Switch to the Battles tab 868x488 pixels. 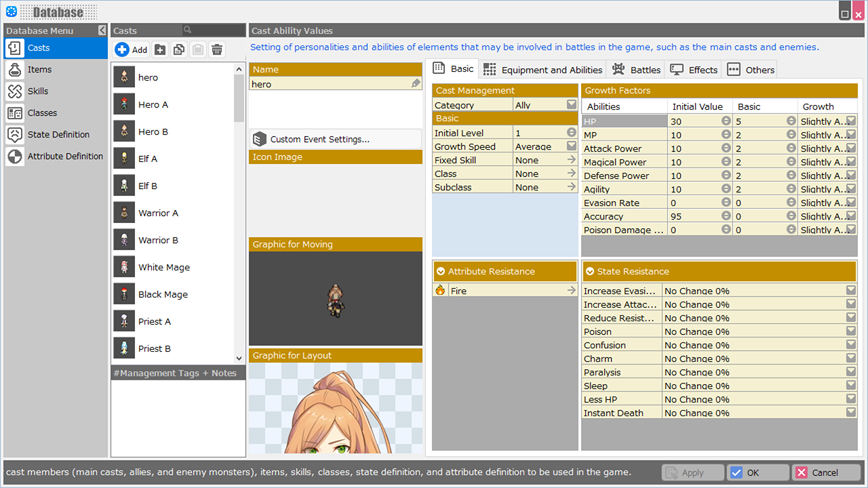coord(636,70)
